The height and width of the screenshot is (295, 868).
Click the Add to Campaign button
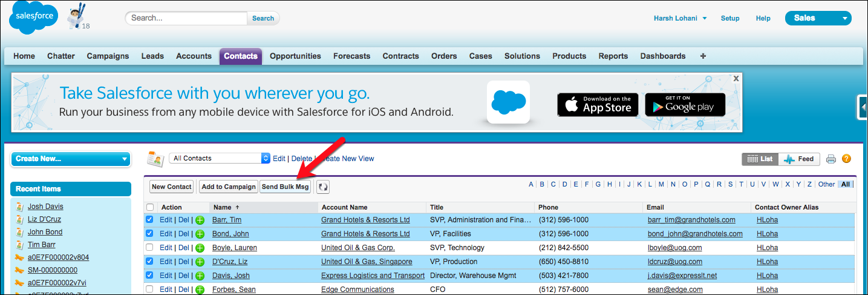(229, 187)
